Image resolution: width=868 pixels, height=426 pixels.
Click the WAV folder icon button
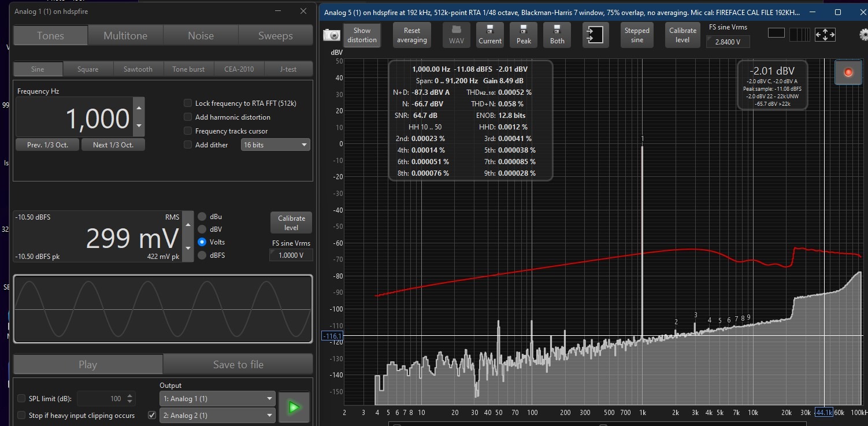point(457,35)
